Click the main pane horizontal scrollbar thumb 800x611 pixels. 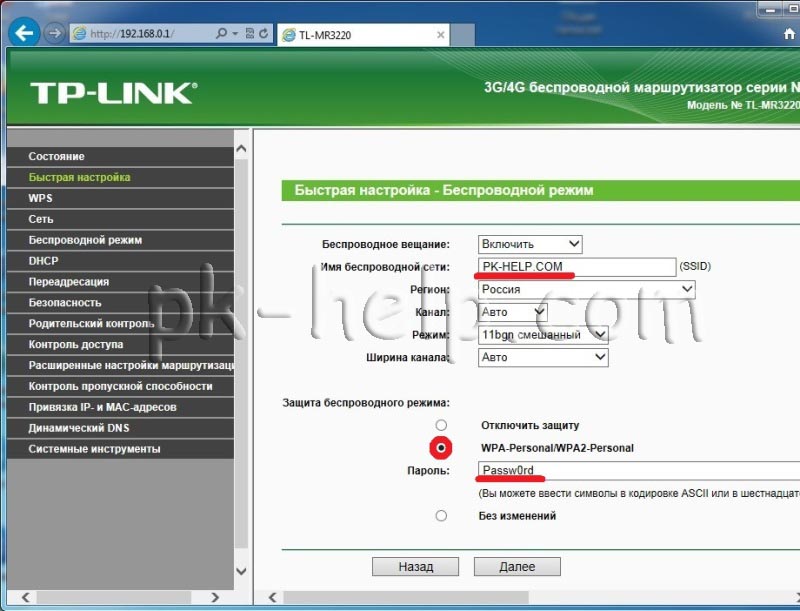[406, 597]
